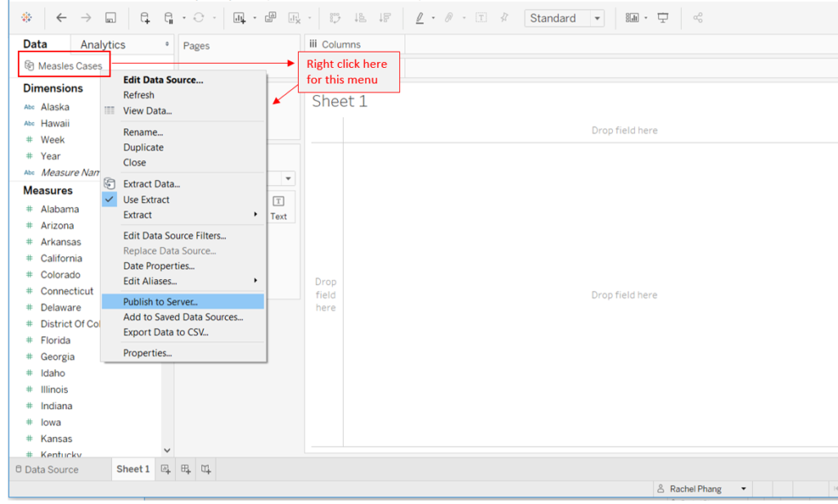Select the New Worksheet icon
This screenshot has width=838, height=504.
tap(239, 17)
